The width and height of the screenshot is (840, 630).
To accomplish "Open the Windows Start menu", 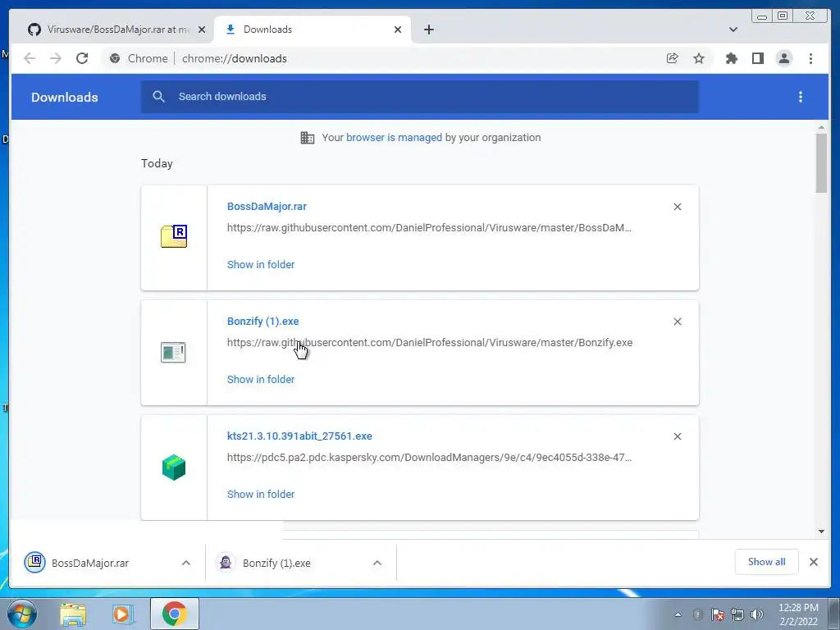I will coord(22,614).
